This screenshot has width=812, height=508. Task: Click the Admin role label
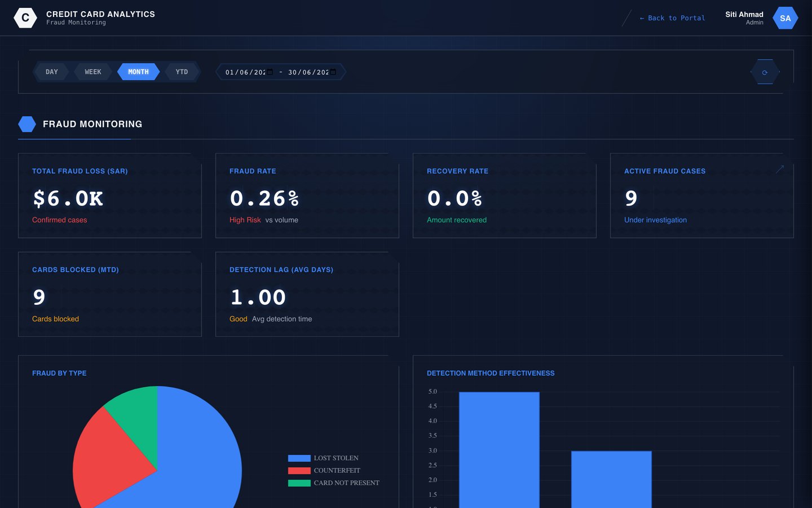pos(754,23)
